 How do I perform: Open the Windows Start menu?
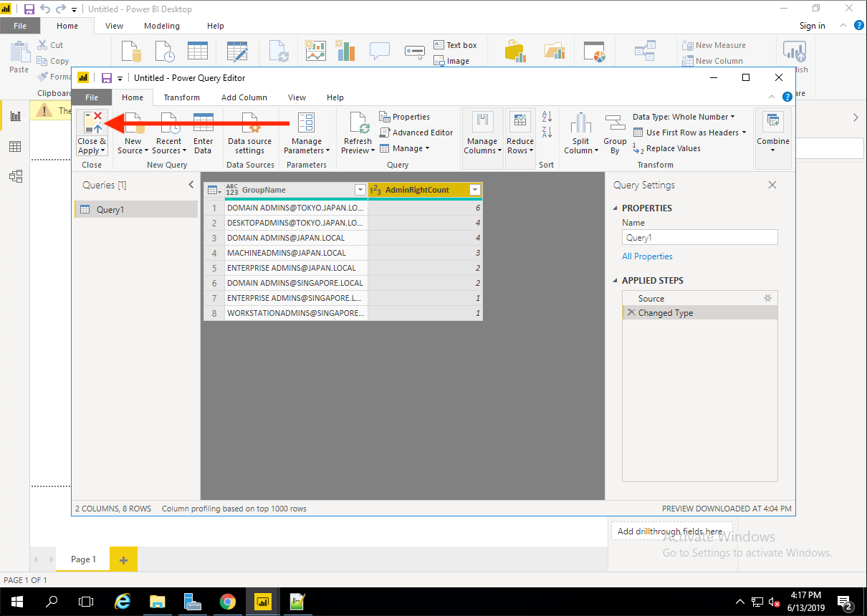click(x=16, y=602)
